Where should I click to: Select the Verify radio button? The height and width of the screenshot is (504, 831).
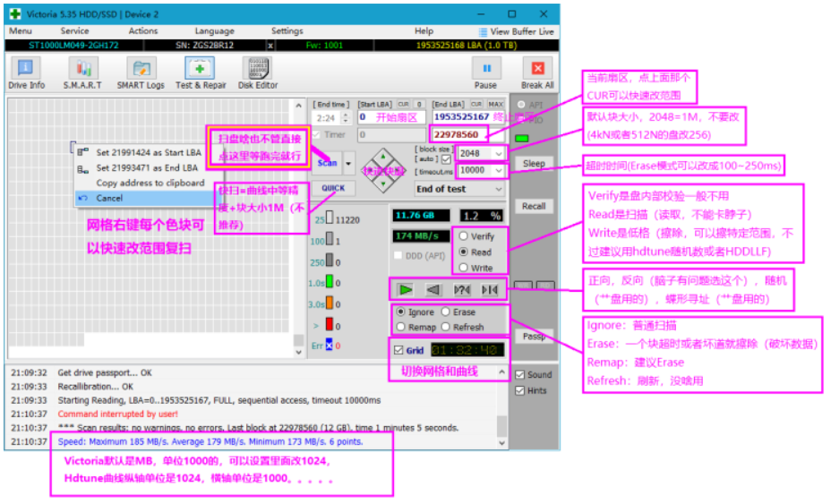click(463, 237)
